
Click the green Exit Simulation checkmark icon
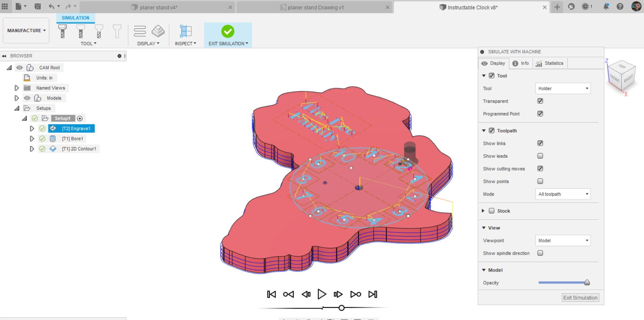click(x=228, y=31)
